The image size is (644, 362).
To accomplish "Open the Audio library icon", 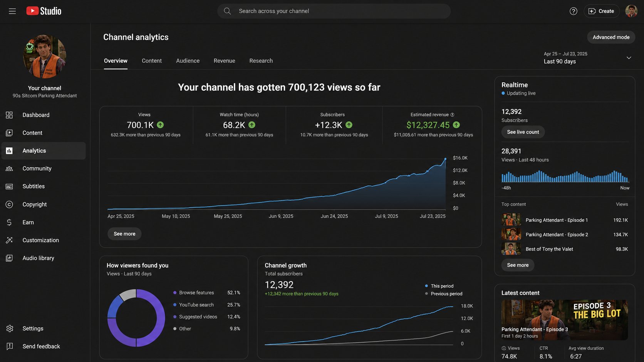I will coord(9,258).
